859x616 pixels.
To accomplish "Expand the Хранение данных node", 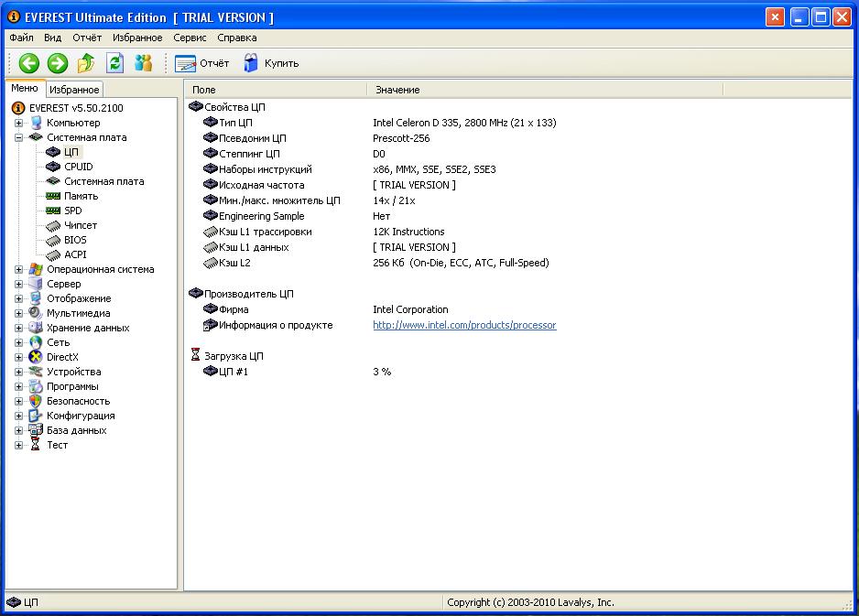I will click(x=18, y=328).
